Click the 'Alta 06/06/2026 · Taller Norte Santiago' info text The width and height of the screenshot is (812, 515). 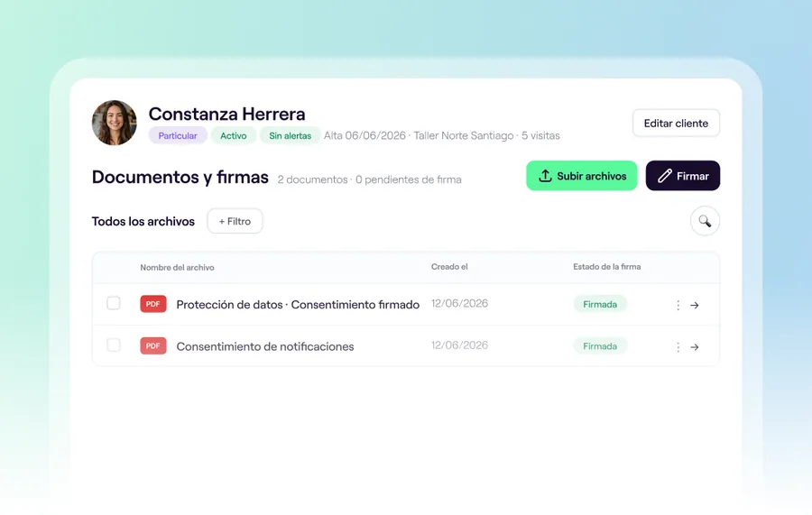point(419,135)
